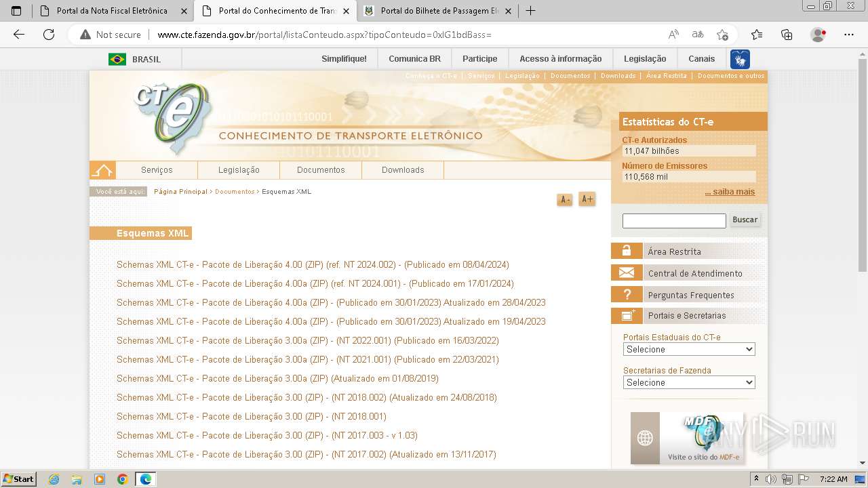868x488 pixels.
Task: Click the VLibras accessibility hands icon
Action: coord(740,59)
